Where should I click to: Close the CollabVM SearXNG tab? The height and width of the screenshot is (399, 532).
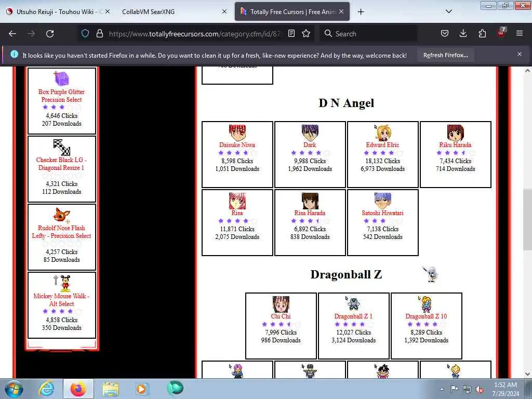[x=224, y=11]
